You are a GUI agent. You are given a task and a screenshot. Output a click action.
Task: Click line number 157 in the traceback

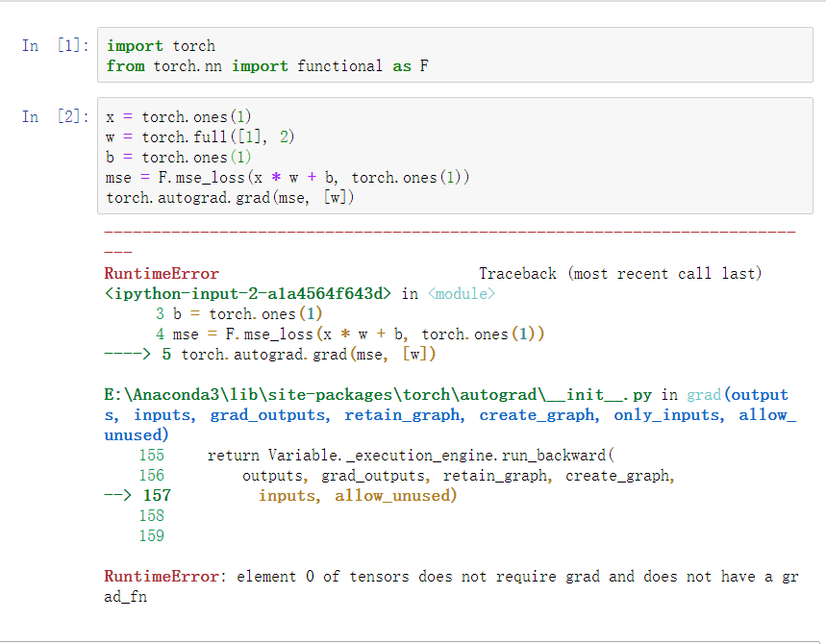pos(161,495)
